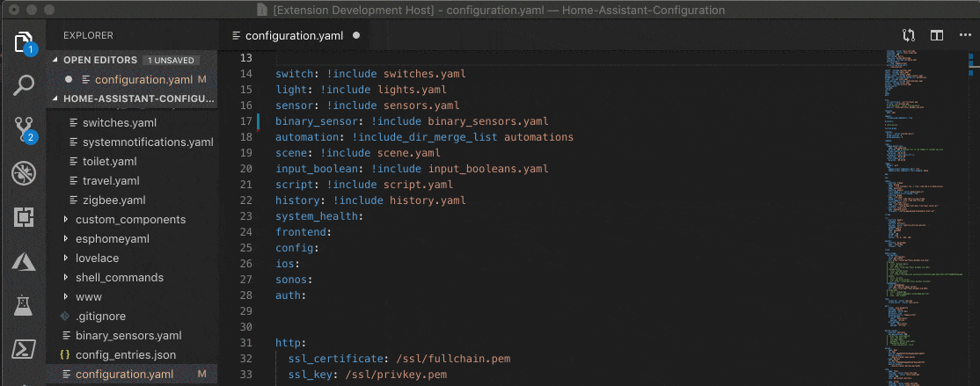Click /ssl/privkey.pem on line 33

click(x=396, y=375)
